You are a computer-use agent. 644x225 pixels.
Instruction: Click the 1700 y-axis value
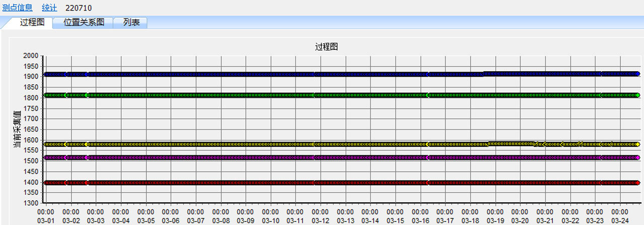click(x=31, y=119)
